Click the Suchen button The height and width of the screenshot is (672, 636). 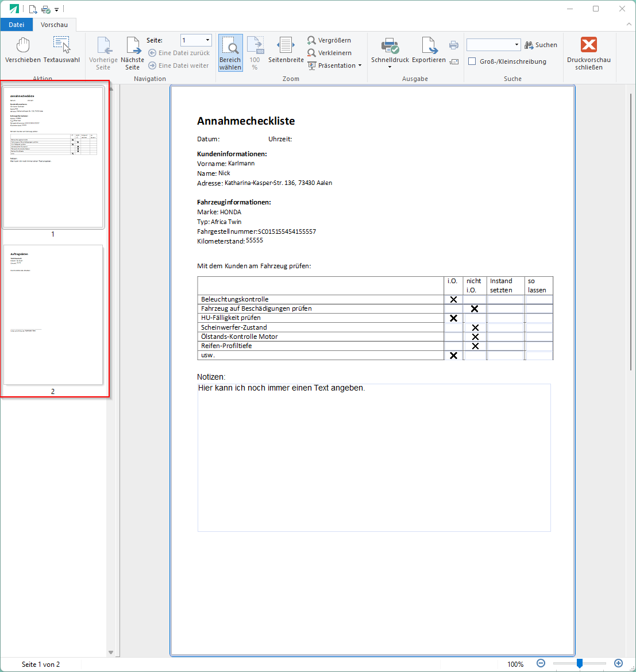point(541,45)
